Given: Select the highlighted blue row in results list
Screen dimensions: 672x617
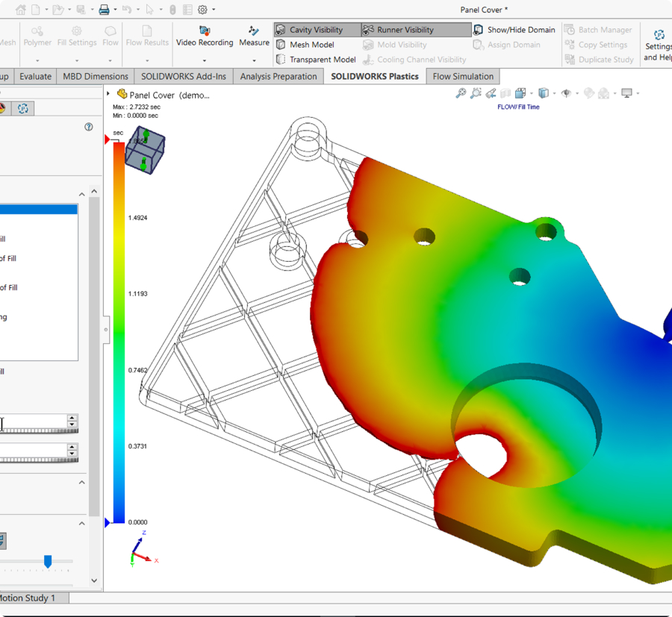Looking at the screenshot, I should [39, 209].
